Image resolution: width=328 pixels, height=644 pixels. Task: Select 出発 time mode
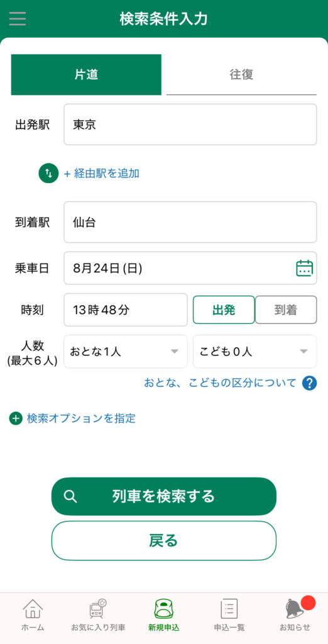pos(224,310)
